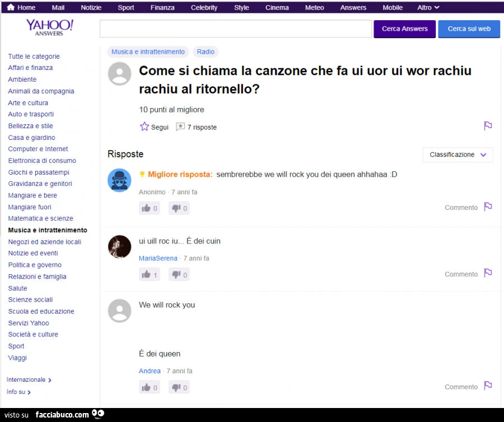Thumbs down Andrea's answer
This screenshot has width=504, height=422.
coord(179,387)
